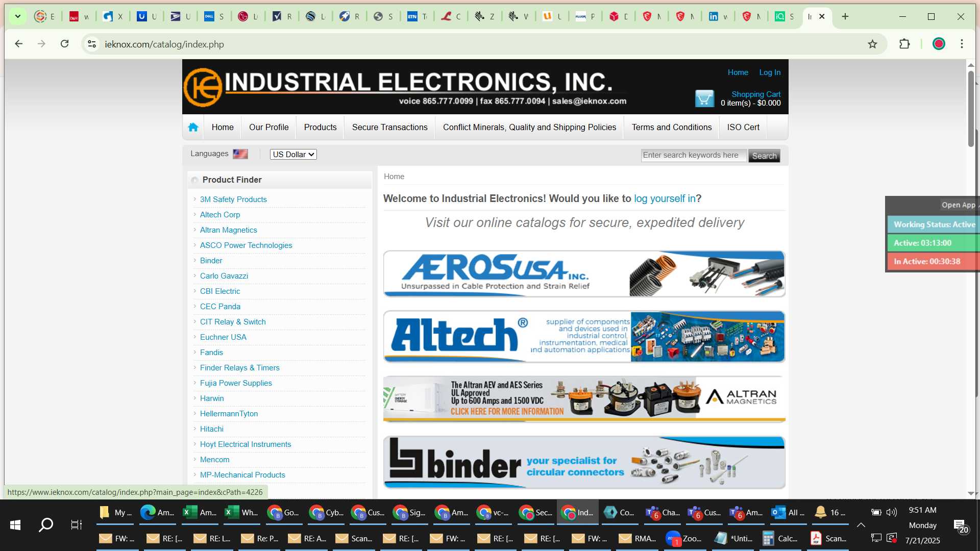Open Windows Start menu
980x551 pixels.
15,524
